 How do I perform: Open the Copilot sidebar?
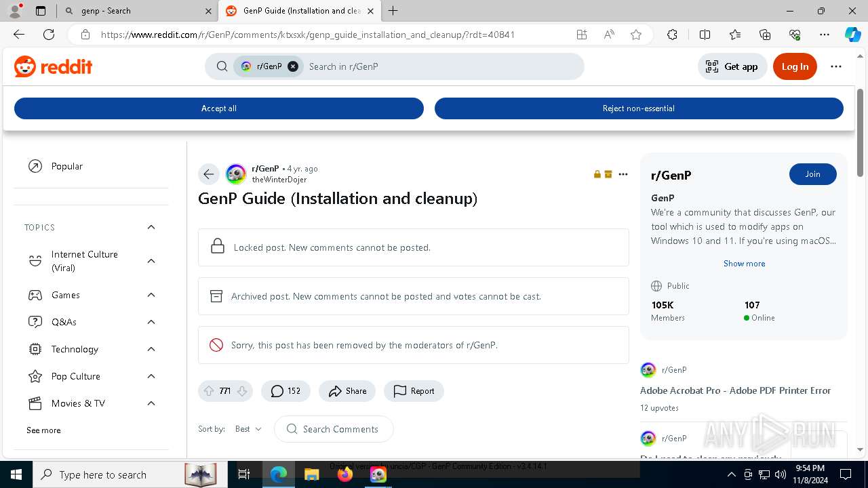852,35
